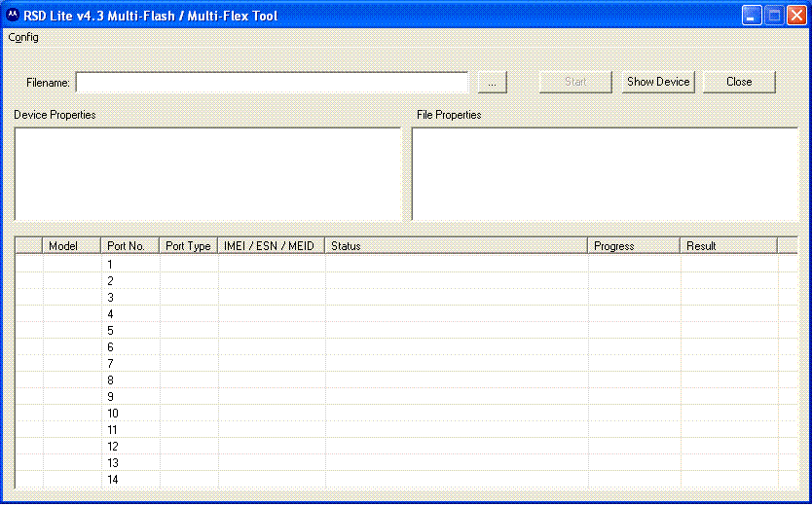Click into the Filename input field

272,83
